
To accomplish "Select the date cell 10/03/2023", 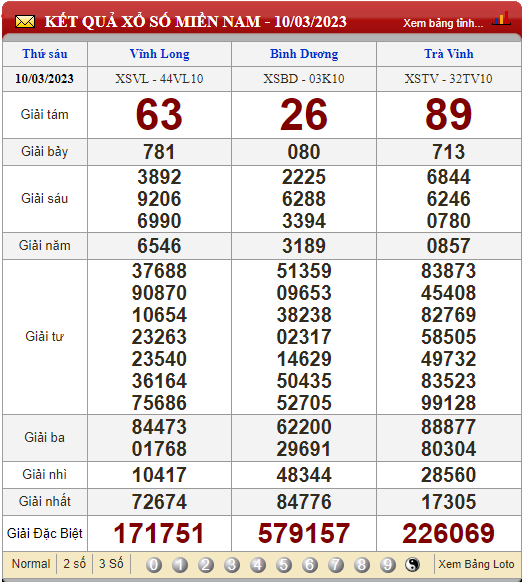I will click(x=44, y=79).
